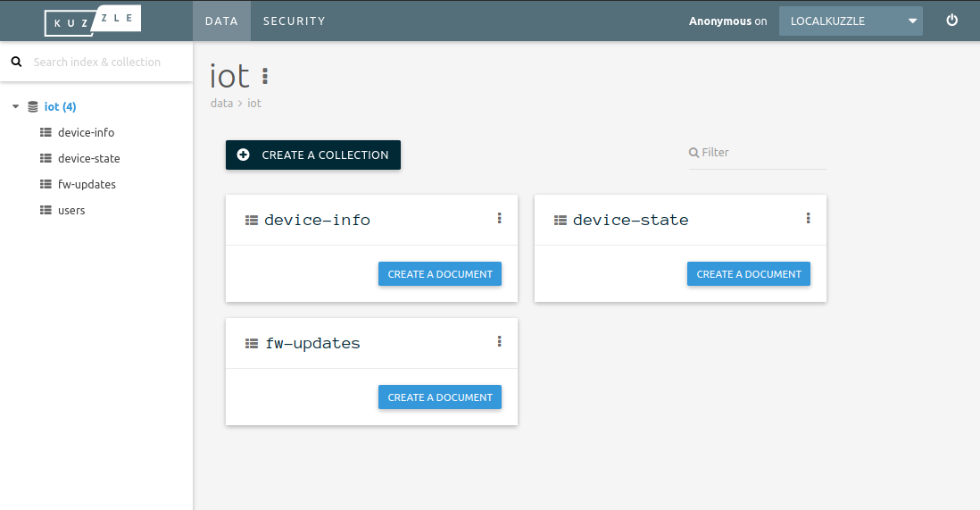980x510 pixels.
Task: Click the Create a Collection button
Action: (312, 155)
